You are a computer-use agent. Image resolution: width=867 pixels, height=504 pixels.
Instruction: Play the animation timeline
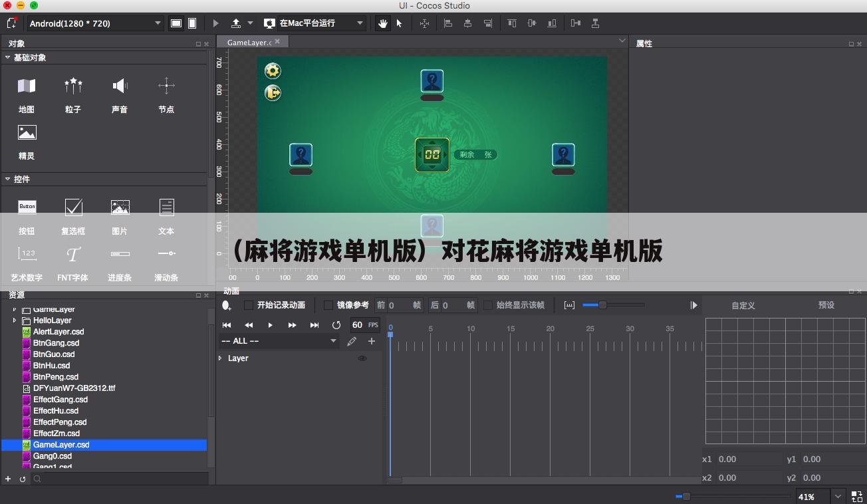point(270,325)
